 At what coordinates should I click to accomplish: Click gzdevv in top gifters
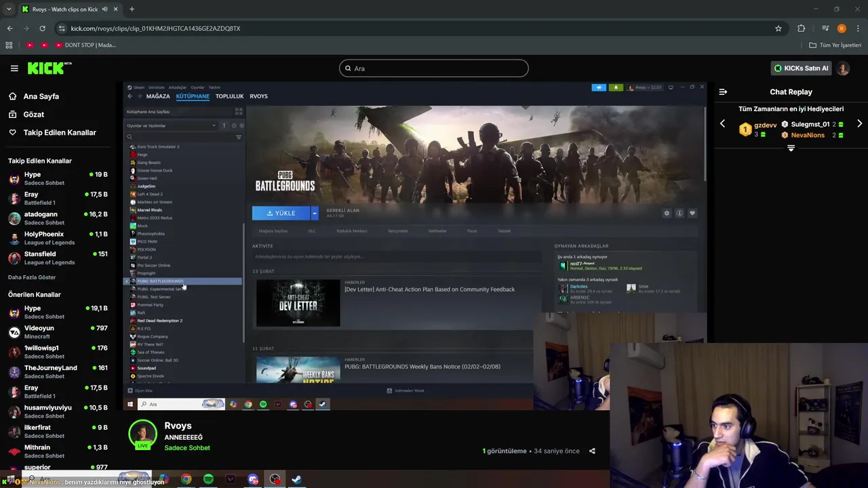point(765,125)
